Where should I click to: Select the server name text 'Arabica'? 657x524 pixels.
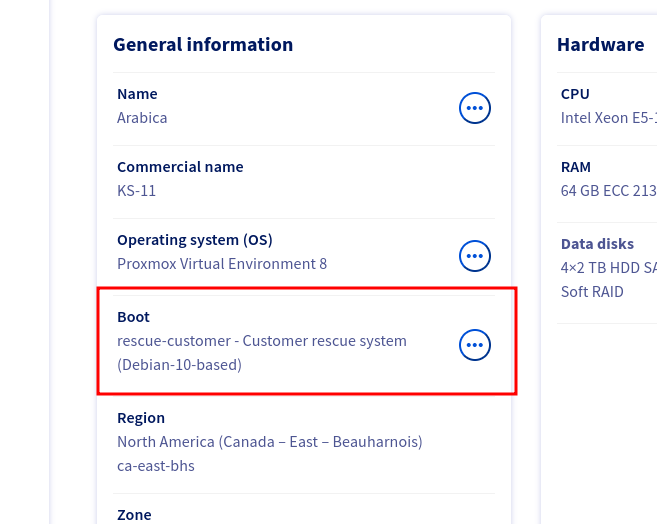click(x=142, y=118)
